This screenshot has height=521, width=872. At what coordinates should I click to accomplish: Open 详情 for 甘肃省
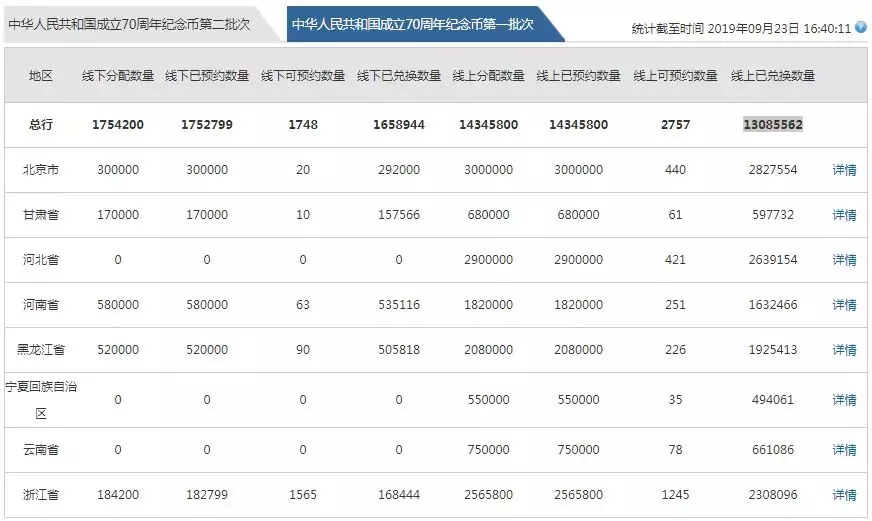pyautogui.click(x=844, y=215)
